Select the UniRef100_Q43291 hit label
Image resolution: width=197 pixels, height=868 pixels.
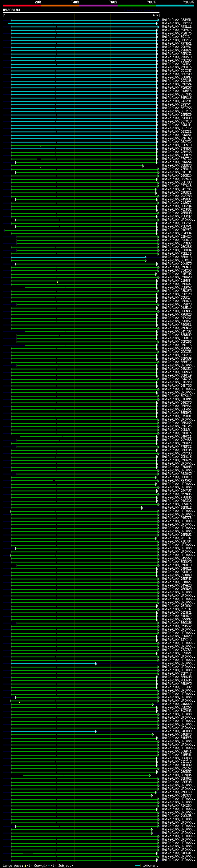pyautogui.click(x=177, y=101)
